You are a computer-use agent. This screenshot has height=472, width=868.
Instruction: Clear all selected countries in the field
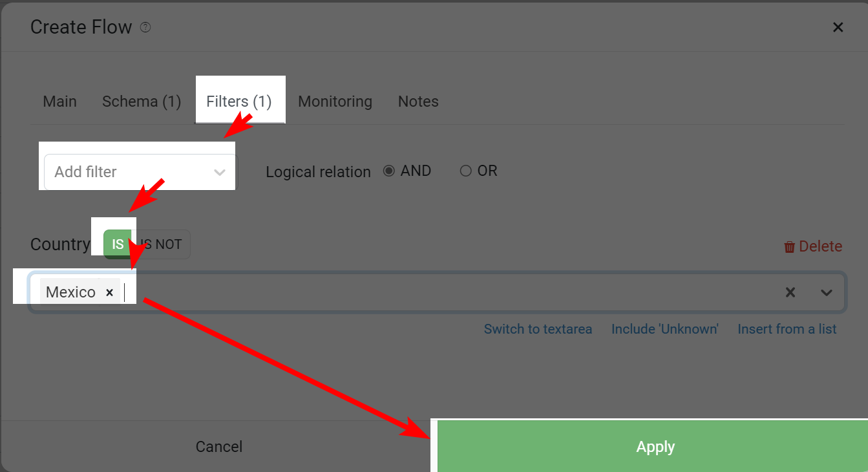click(790, 292)
